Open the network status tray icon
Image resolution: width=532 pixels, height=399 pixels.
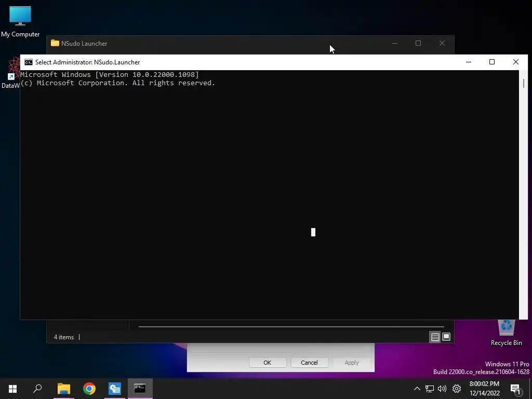(x=430, y=389)
